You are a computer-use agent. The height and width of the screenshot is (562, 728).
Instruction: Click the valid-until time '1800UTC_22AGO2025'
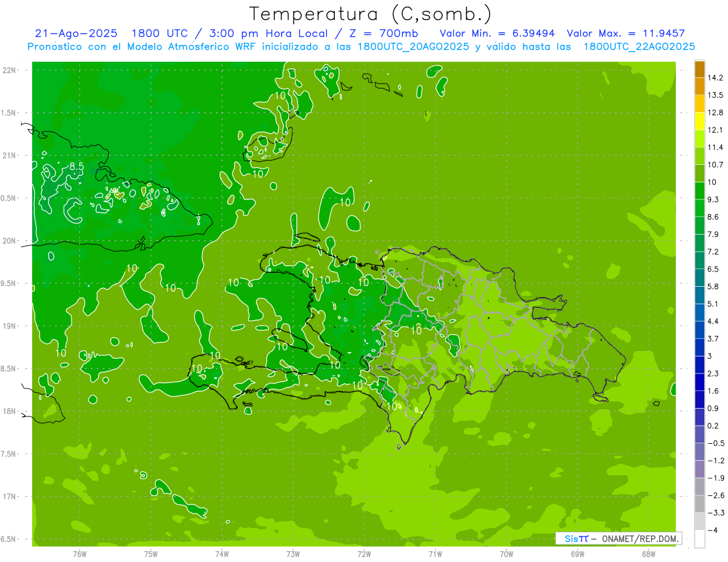pos(639,47)
